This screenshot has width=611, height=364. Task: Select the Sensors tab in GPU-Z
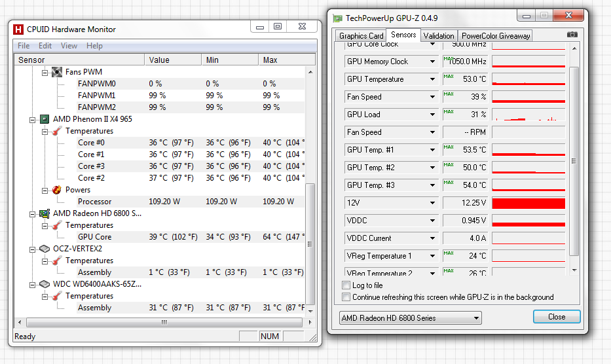coord(403,35)
